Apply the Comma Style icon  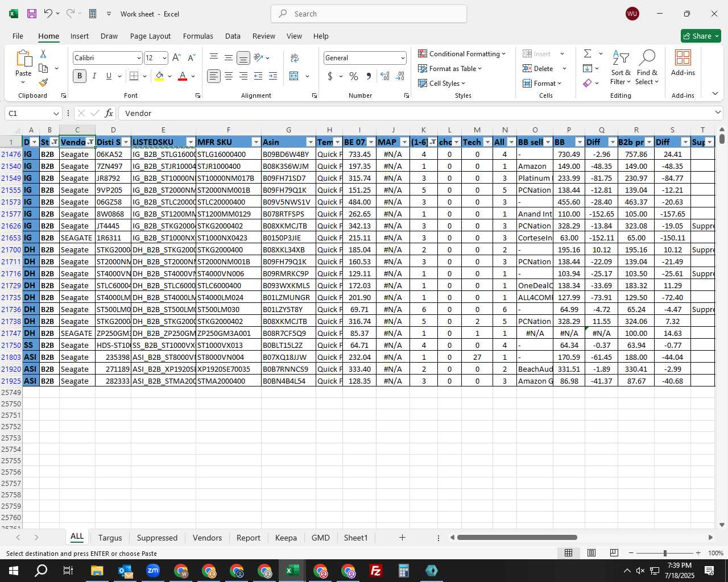point(369,76)
